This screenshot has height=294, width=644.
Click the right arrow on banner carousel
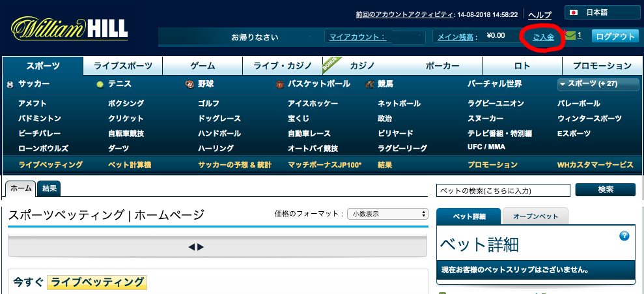pos(201,247)
